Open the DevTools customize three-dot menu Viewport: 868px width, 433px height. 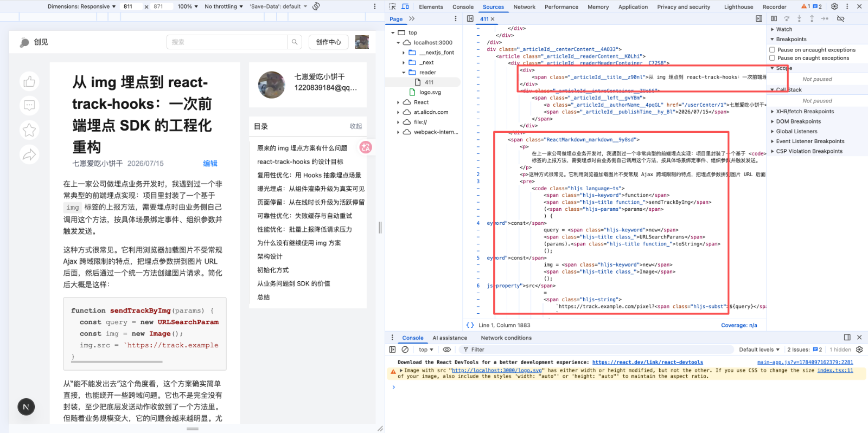847,7
